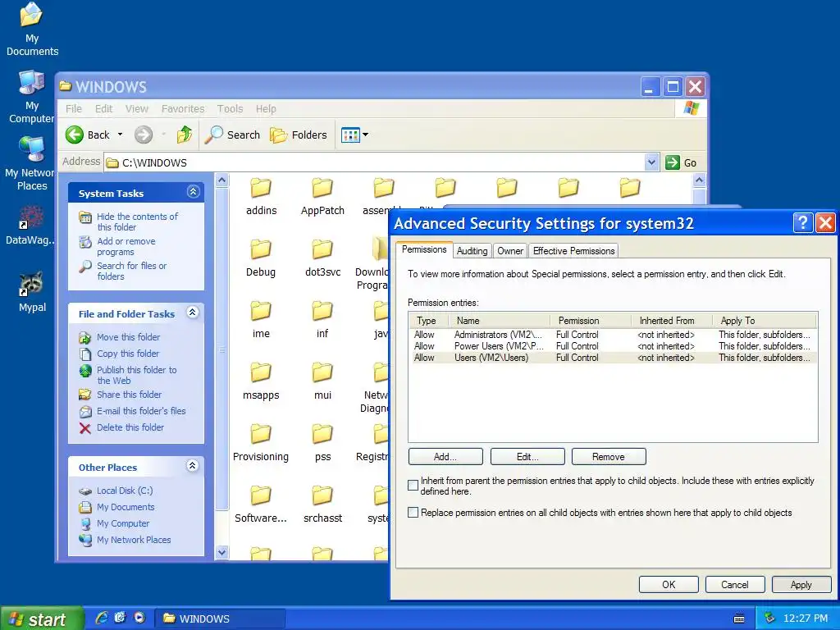Open the addins folder
Image resolution: width=840 pixels, height=630 pixels.
point(261,197)
